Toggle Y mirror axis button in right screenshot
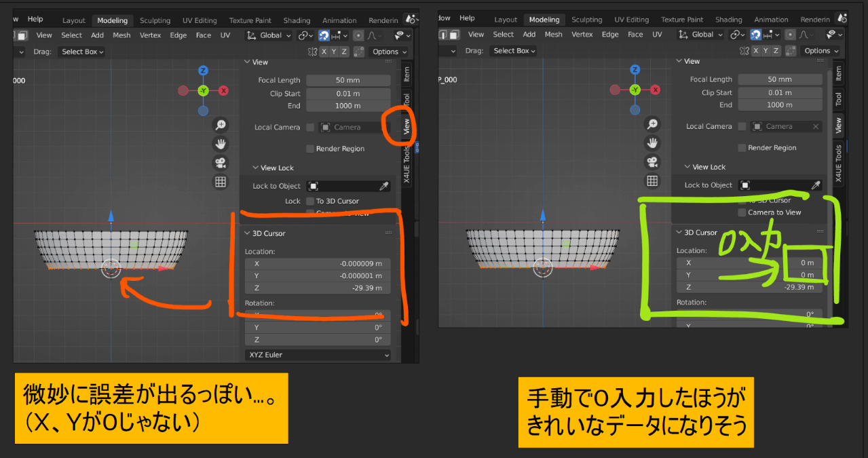 766,51
